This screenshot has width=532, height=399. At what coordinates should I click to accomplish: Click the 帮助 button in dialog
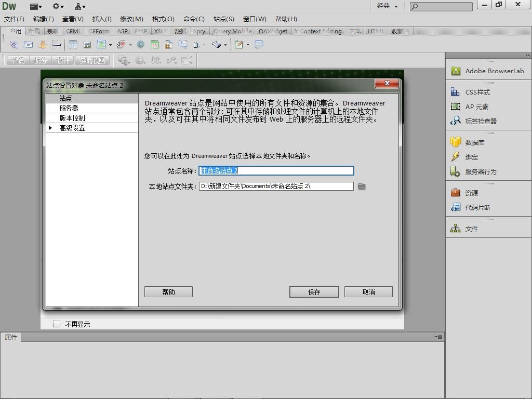(x=168, y=292)
